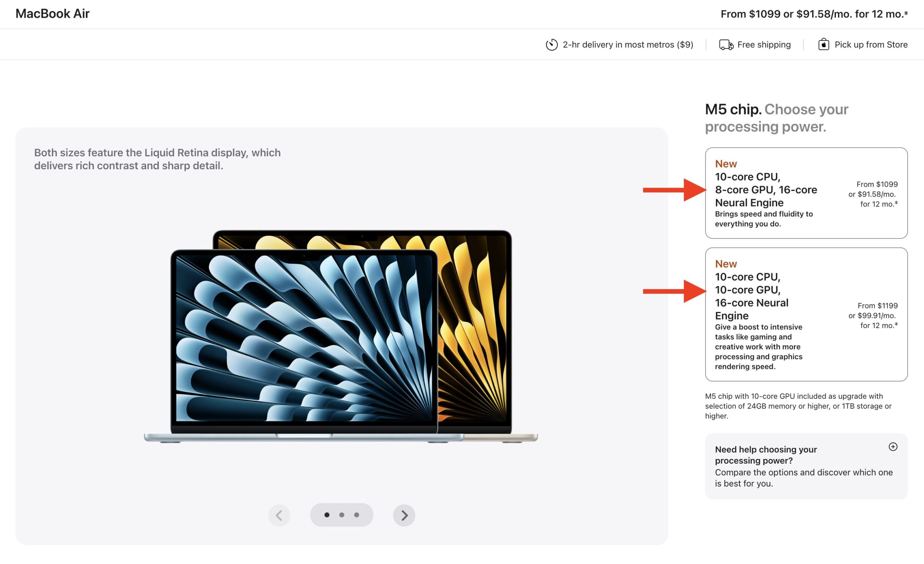Choose the 10-core GPU M5 chip option
Image resolution: width=924 pixels, height=564 pixels.
point(806,314)
